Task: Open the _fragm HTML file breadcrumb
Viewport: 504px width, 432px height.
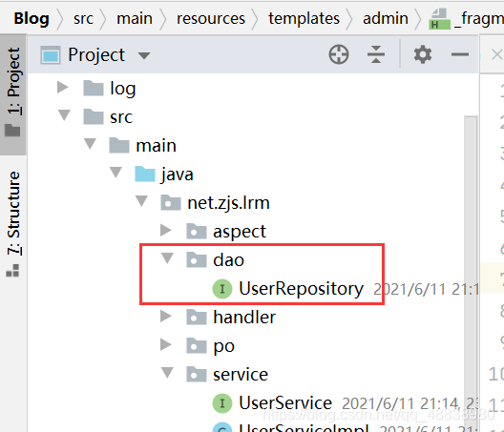Action: pos(468,19)
